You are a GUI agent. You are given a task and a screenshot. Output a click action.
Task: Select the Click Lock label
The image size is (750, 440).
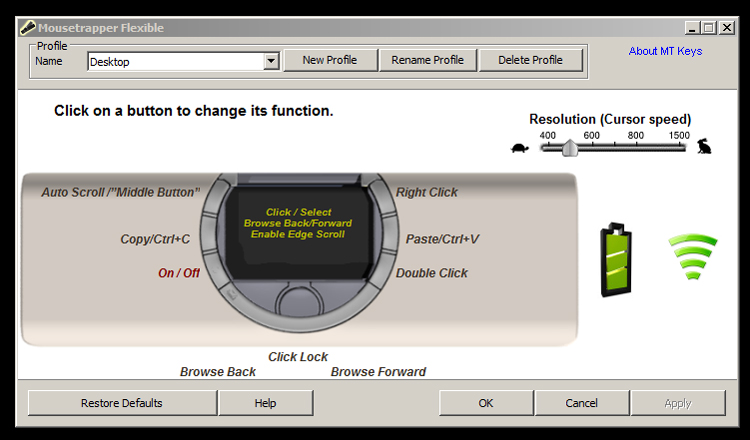coord(298,357)
